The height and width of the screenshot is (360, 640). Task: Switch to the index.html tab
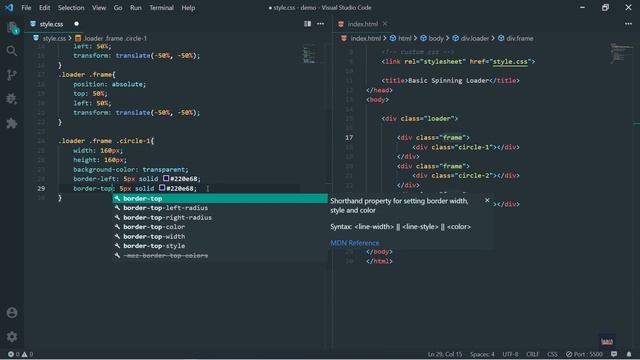(362, 24)
